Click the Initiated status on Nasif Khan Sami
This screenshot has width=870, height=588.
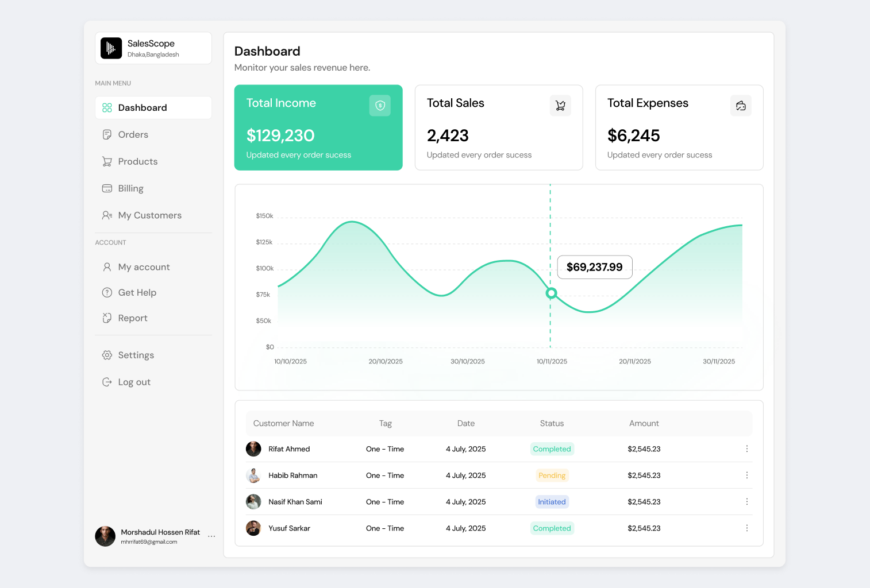(552, 501)
